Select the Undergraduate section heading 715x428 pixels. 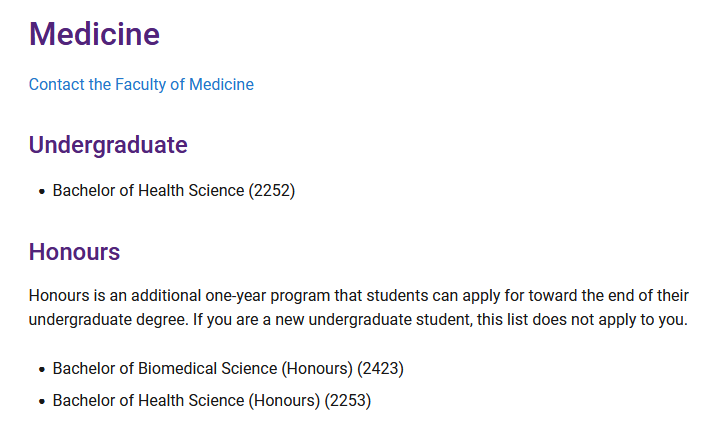point(108,145)
